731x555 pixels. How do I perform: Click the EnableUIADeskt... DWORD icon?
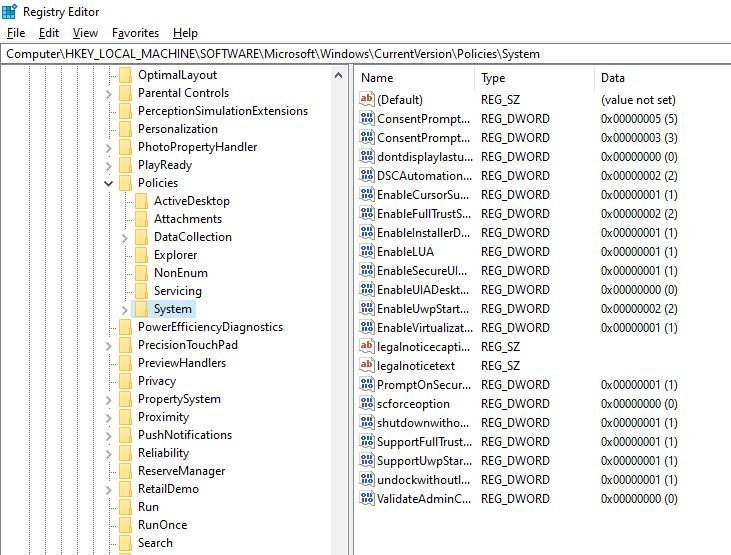367,289
